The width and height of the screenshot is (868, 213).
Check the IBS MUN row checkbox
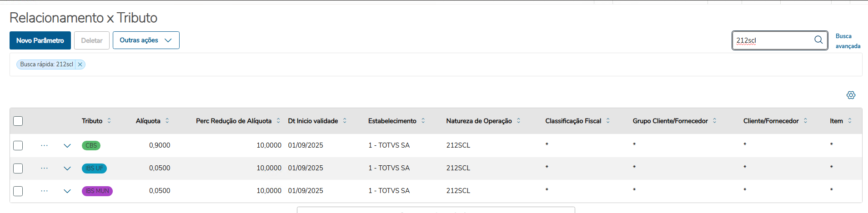[18, 191]
